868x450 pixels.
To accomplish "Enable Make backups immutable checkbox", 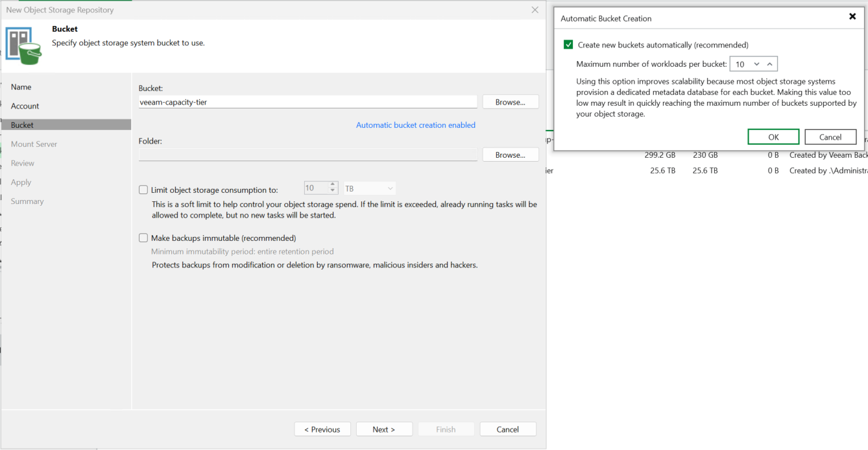I will pyautogui.click(x=143, y=238).
